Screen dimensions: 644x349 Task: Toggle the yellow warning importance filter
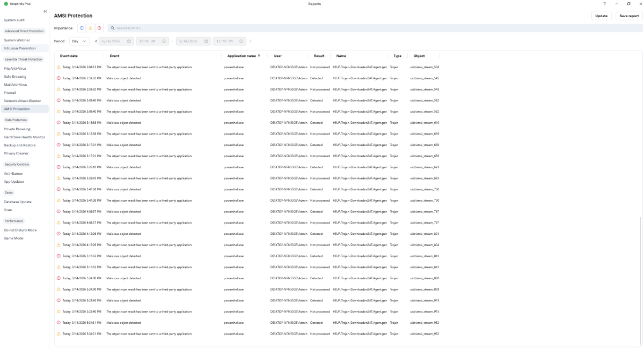click(90, 28)
